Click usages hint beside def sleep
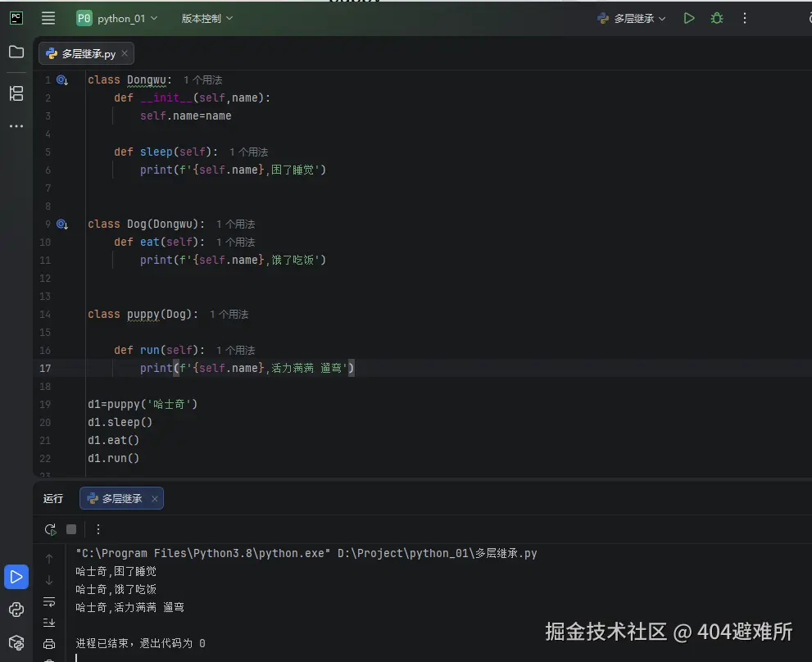Screen dimensions: 812x662 pos(248,152)
